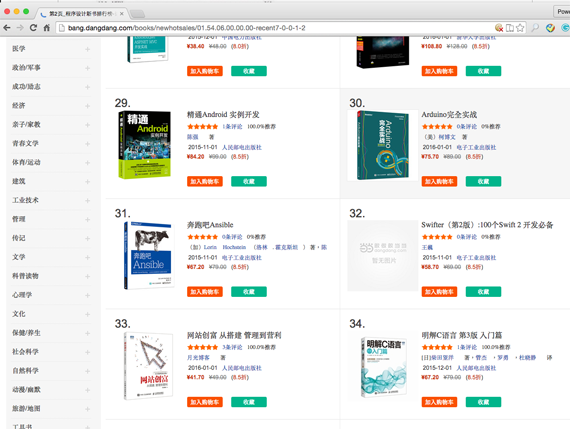570x429 pixels.
Task: Bookmark page using star icon
Action: click(520, 28)
